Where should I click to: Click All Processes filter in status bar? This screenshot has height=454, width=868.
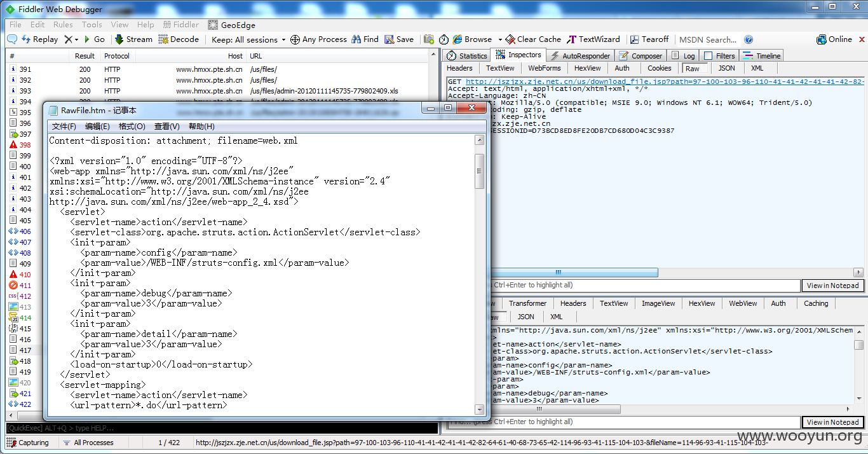click(x=88, y=443)
